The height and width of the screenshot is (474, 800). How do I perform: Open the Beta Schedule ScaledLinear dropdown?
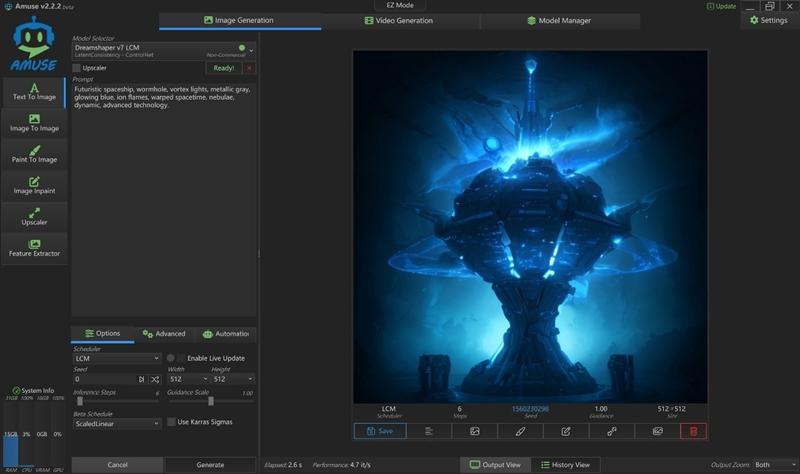click(116, 423)
